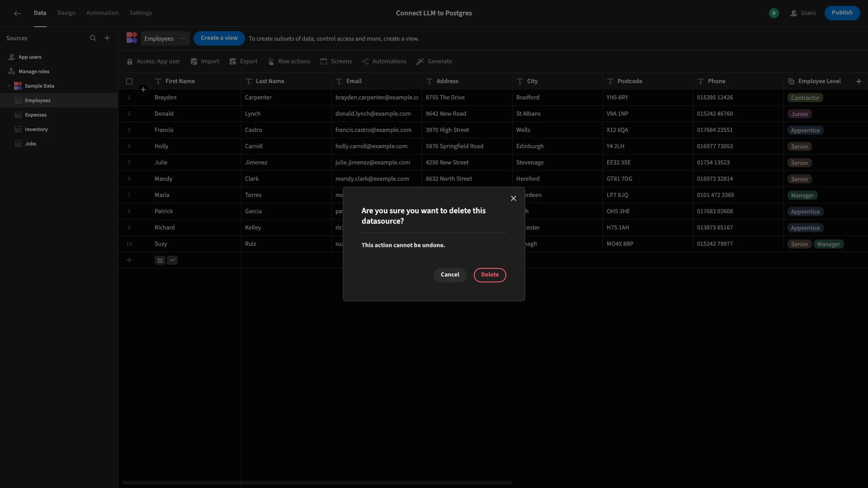This screenshot has width=868, height=488.
Task: Click the Senior tag in Suzy's row
Action: pos(799,244)
